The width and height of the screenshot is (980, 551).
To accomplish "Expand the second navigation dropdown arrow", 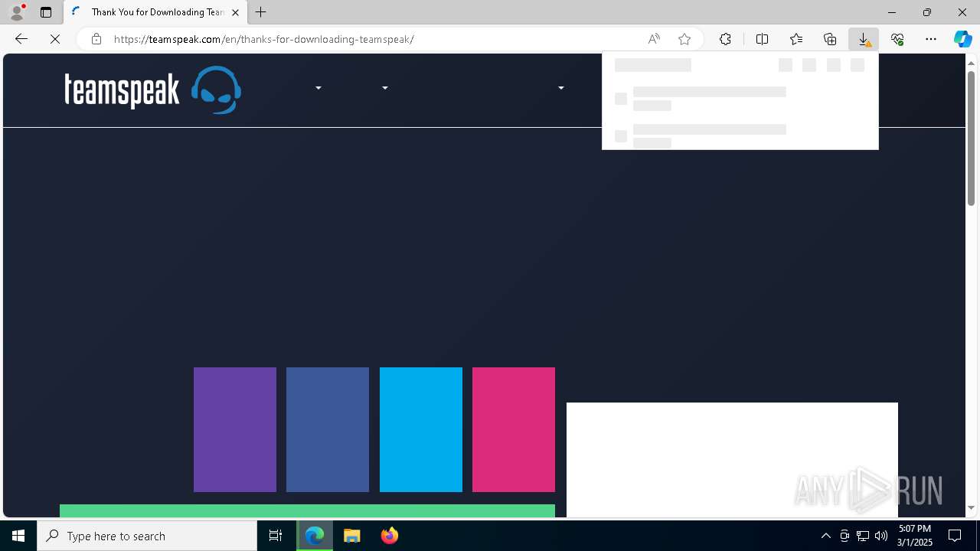I will tap(385, 88).
